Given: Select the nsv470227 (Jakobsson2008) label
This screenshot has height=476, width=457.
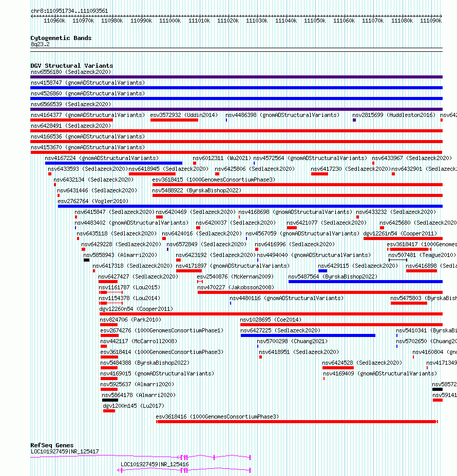Looking at the screenshot, I should pyautogui.click(x=236, y=287).
